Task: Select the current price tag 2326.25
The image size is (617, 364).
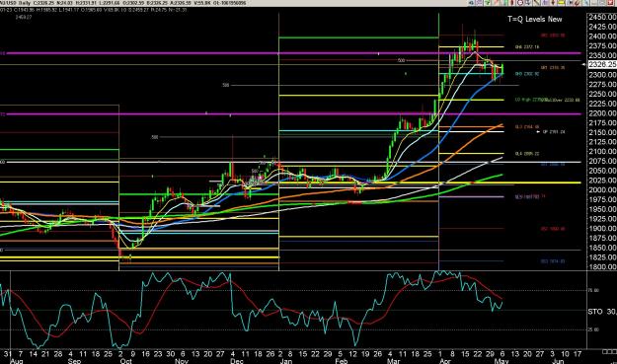Action: [x=602, y=64]
